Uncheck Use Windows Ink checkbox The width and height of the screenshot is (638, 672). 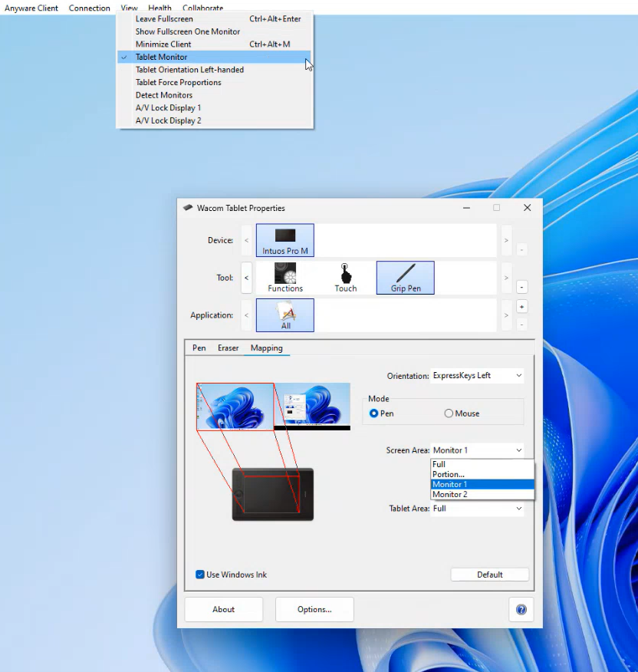200,575
